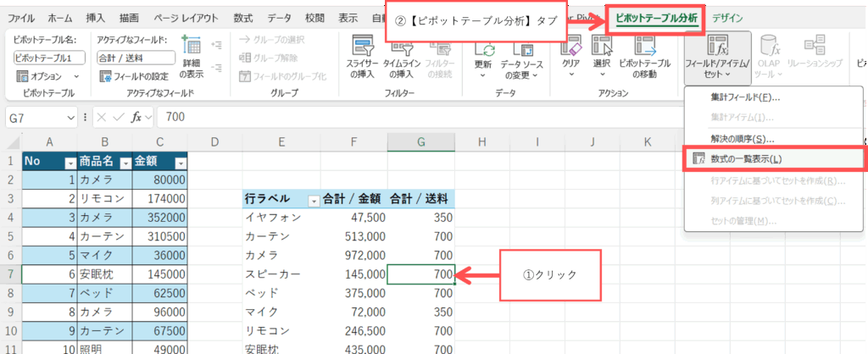This screenshot has width=868, height=354.
Task: Click the ピボットテーブル名 input field
Action: click(48, 58)
